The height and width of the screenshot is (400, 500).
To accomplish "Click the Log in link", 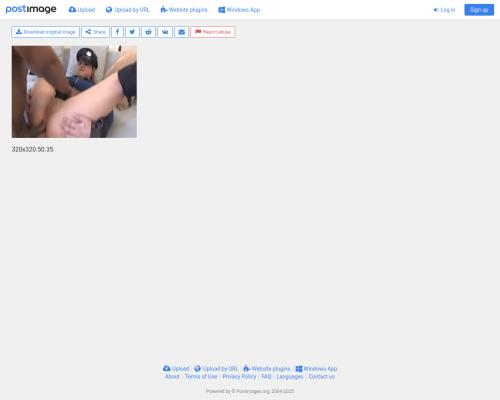I will (444, 10).
